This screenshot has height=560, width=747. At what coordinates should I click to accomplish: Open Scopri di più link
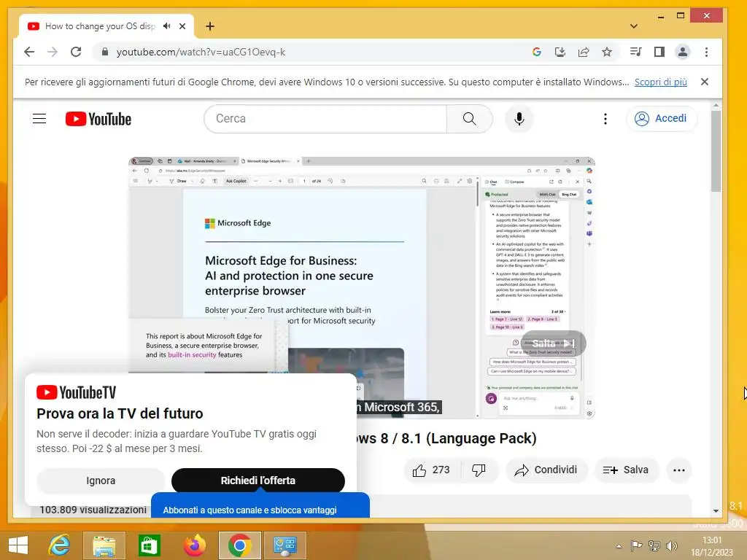[661, 82]
